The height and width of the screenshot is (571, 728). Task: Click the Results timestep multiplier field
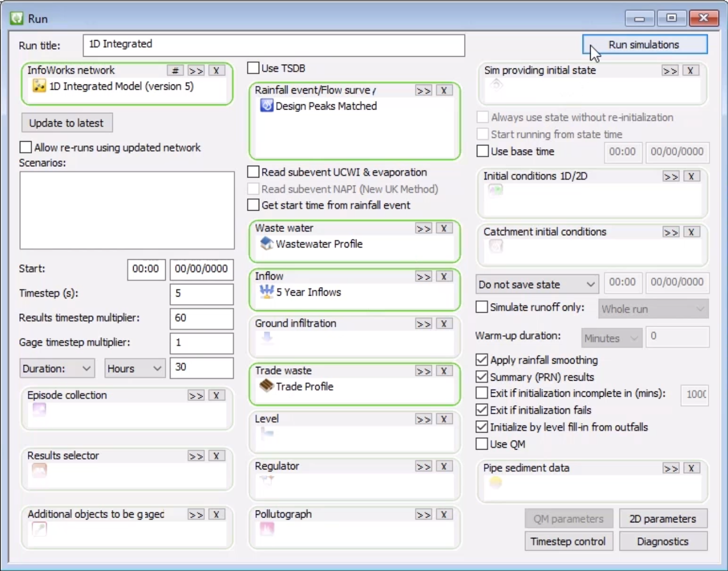tap(202, 318)
